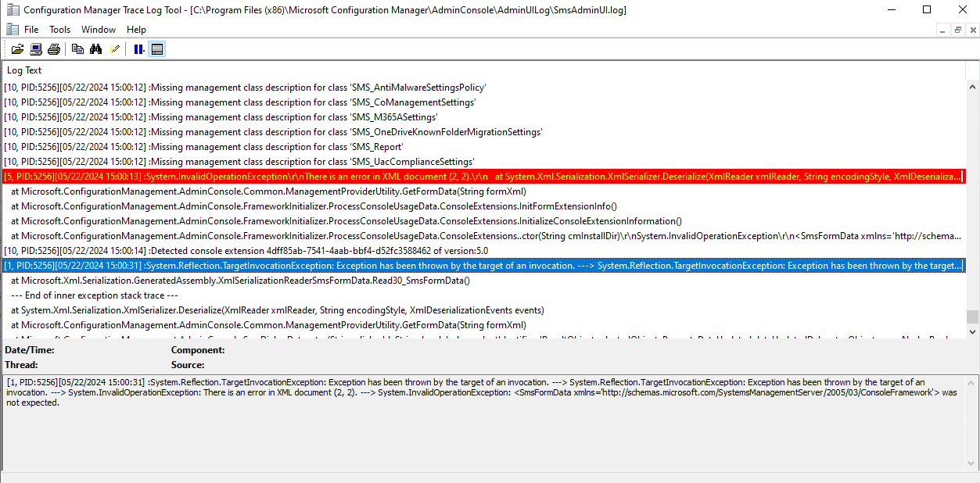Select the last ManagementProviderUtility.GetFormData line
This screenshot has height=483, width=980.
[x=484, y=325]
